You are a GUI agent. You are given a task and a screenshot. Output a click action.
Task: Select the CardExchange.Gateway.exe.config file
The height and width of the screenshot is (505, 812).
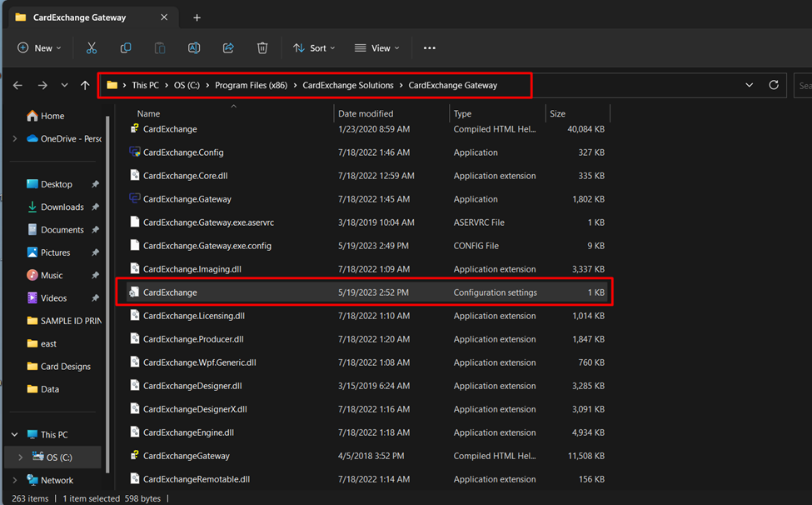(366, 246)
